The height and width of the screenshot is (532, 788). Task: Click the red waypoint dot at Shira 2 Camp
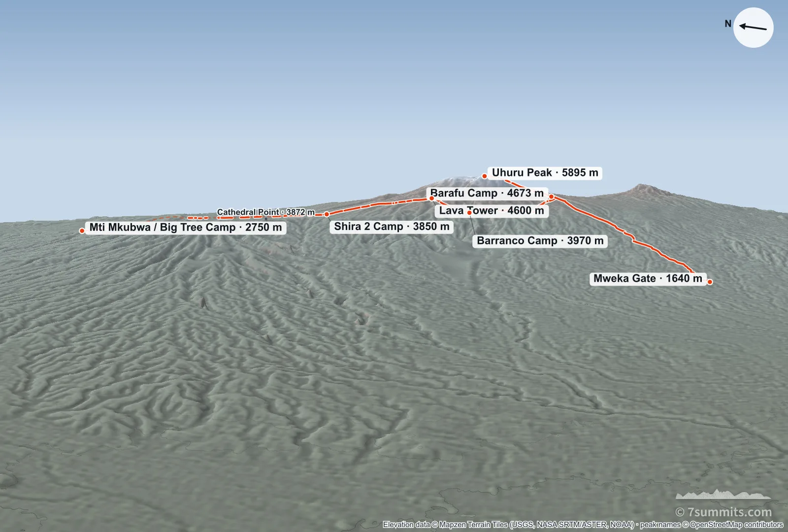326,214
